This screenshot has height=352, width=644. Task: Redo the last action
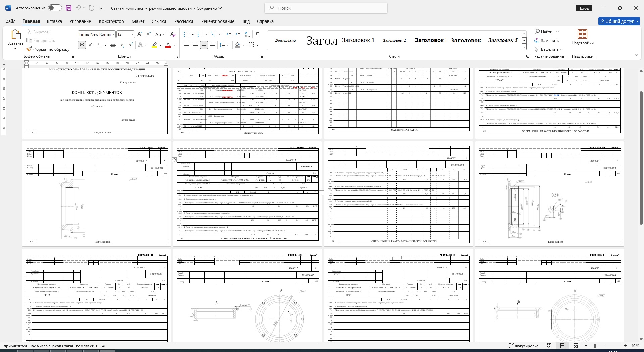(x=92, y=8)
